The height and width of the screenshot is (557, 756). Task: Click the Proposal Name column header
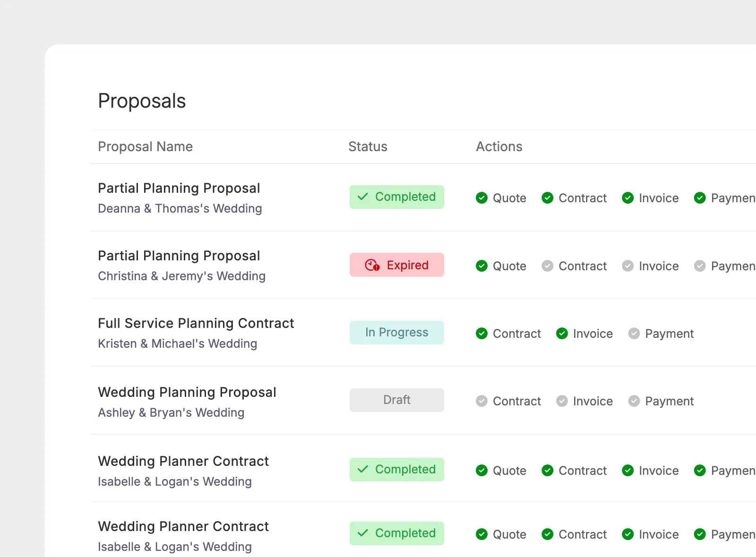(x=146, y=146)
